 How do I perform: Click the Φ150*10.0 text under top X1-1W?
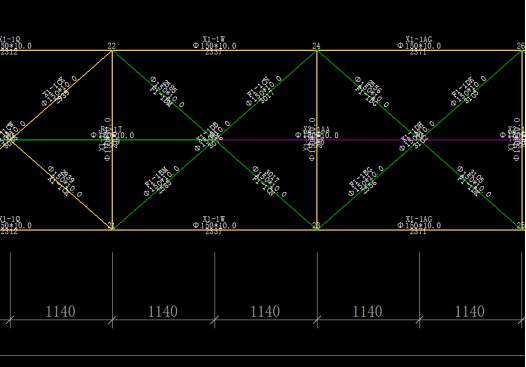pyautogui.click(x=215, y=46)
